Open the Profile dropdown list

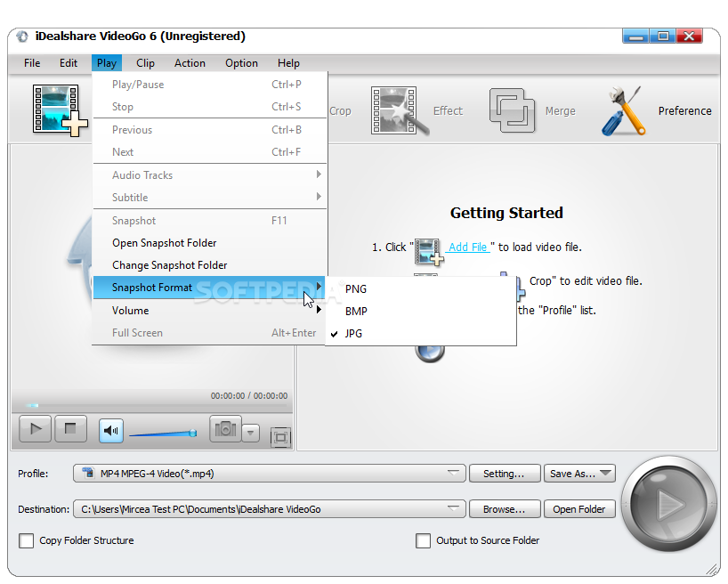click(x=270, y=474)
